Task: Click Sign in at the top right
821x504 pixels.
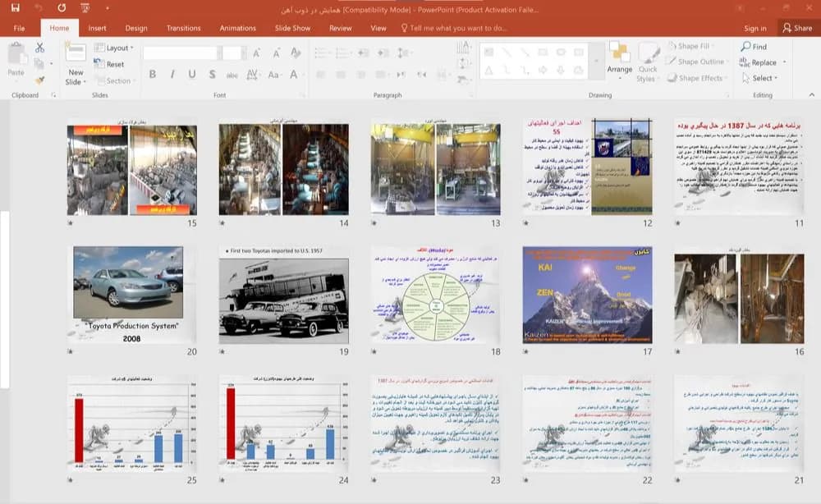Action: [x=755, y=28]
